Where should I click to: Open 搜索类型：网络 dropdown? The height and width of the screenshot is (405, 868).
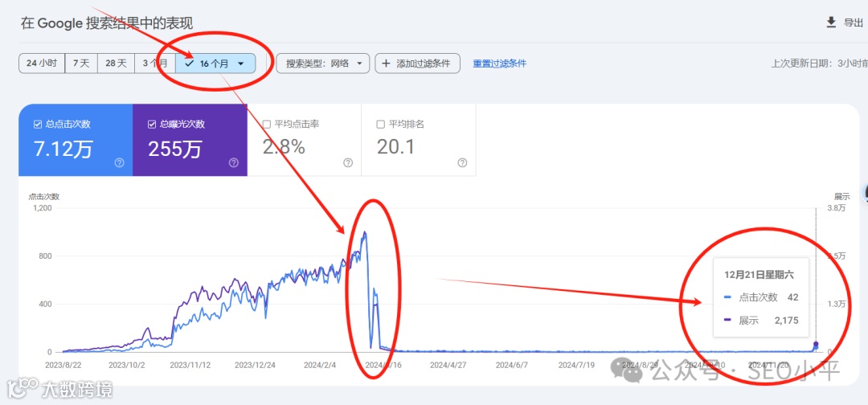tap(323, 63)
